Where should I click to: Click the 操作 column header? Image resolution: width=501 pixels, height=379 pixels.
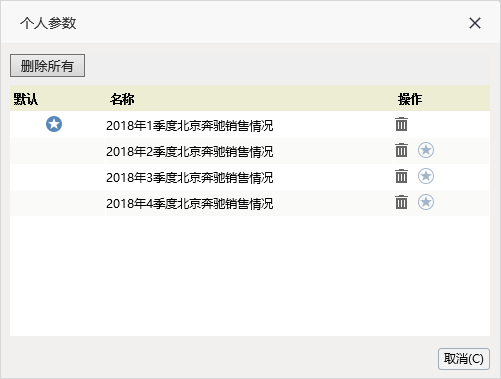click(x=410, y=99)
